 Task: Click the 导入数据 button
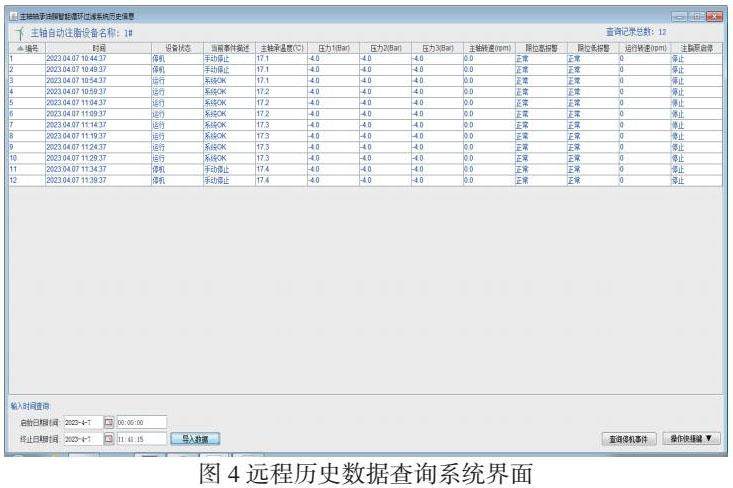click(x=194, y=438)
